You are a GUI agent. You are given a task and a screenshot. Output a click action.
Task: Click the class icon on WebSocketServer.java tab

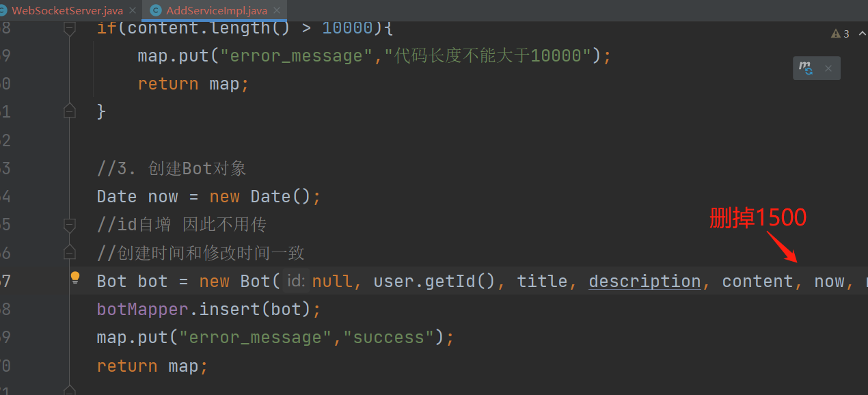point(3,10)
